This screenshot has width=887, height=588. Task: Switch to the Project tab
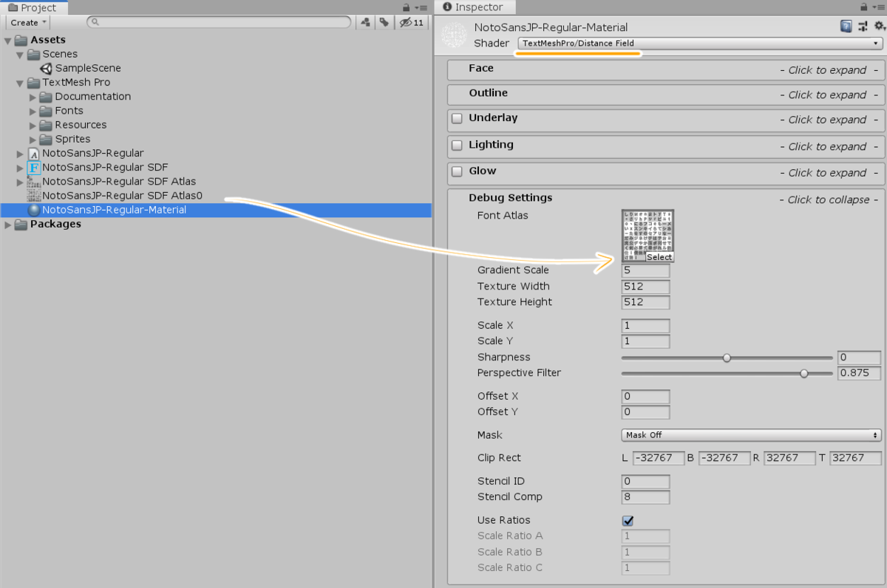pos(34,7)
